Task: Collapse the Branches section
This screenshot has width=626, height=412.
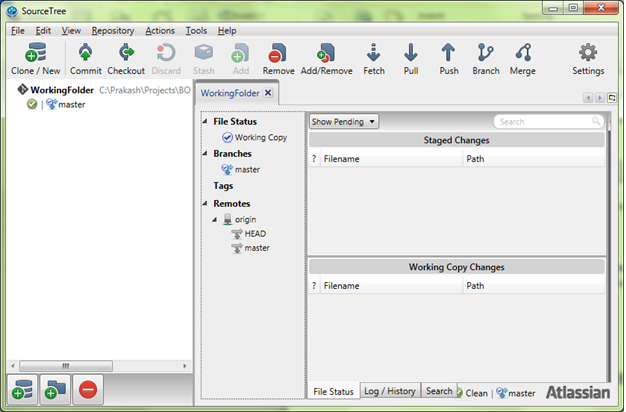Action: (205, 154)
